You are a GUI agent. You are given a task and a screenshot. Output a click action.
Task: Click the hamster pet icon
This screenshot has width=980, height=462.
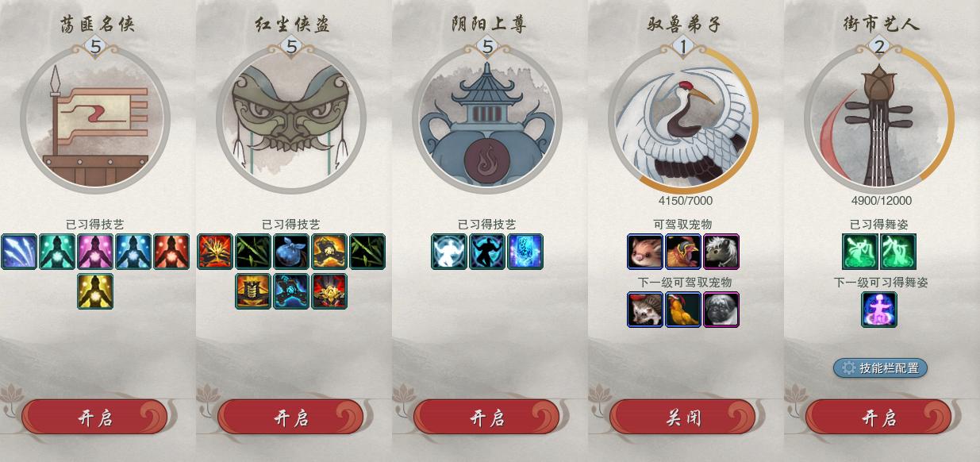point(645,252)
